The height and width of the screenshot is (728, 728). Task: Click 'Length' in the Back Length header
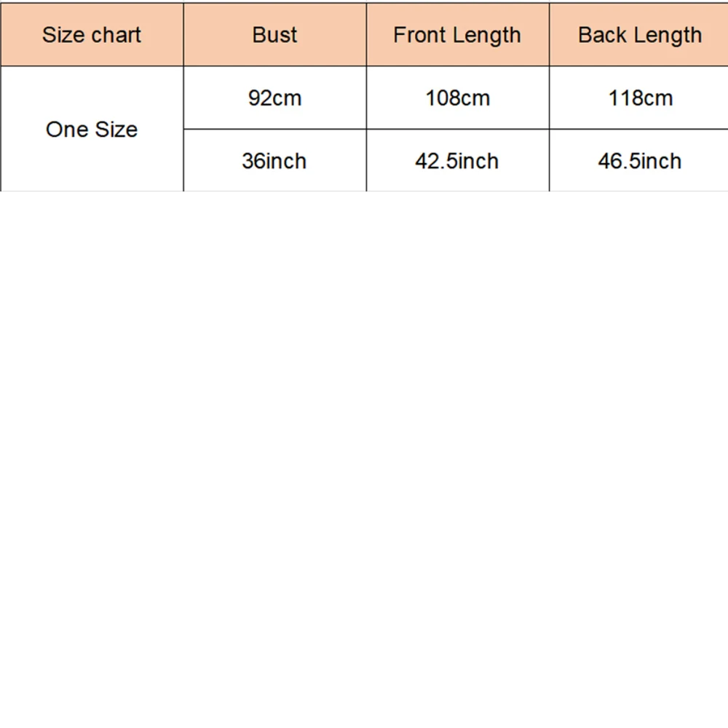[x=667, y=36]
